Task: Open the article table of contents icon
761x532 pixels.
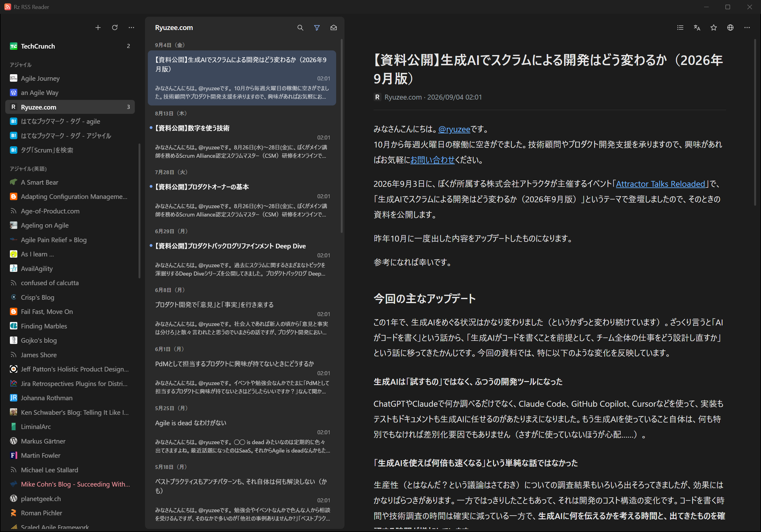Action: [680, 28]
